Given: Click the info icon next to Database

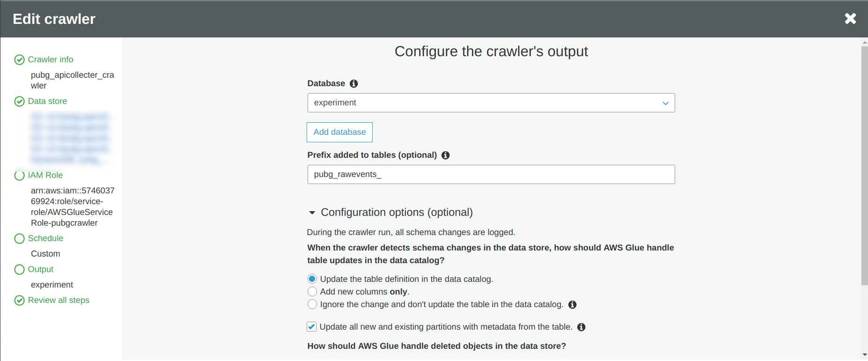Looking at the screenshot, I should point(354,84).
